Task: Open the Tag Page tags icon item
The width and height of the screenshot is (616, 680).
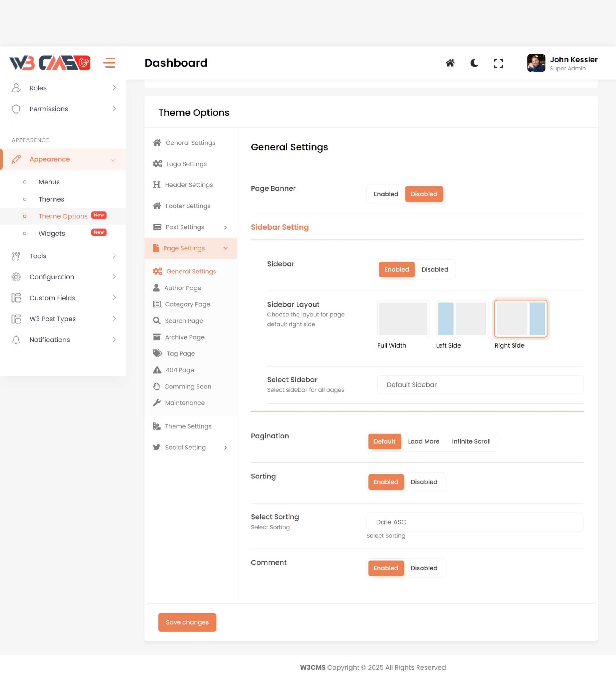Action: (x=180, y=353)
